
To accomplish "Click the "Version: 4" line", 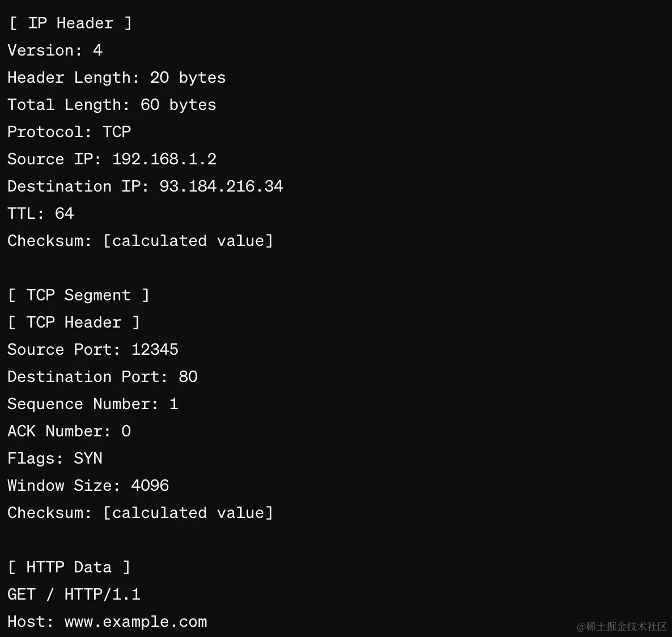I will click(x=55, y=50).
